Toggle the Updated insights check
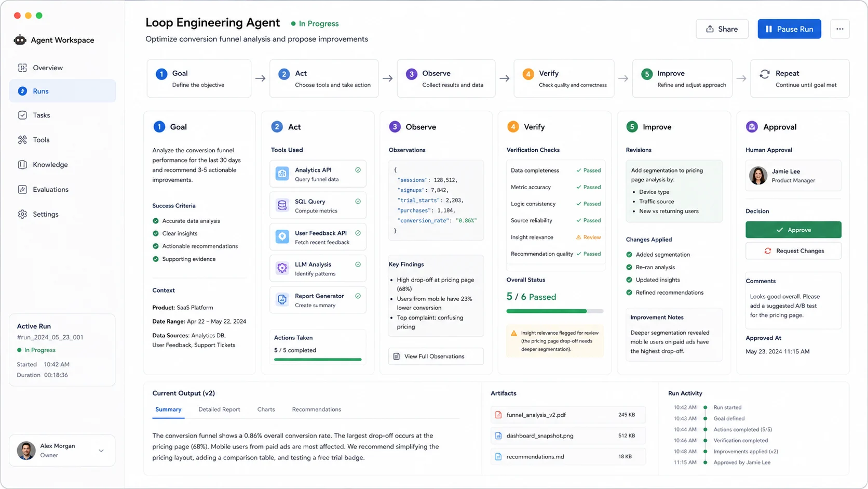Screen dimensions: 868x489 click(x=629, y=280)
